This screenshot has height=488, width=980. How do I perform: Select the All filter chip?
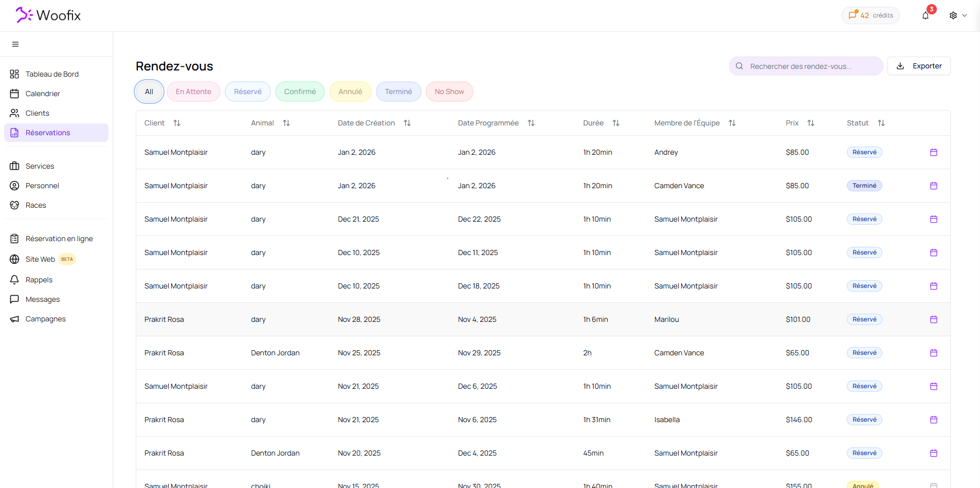pos(149,92)
